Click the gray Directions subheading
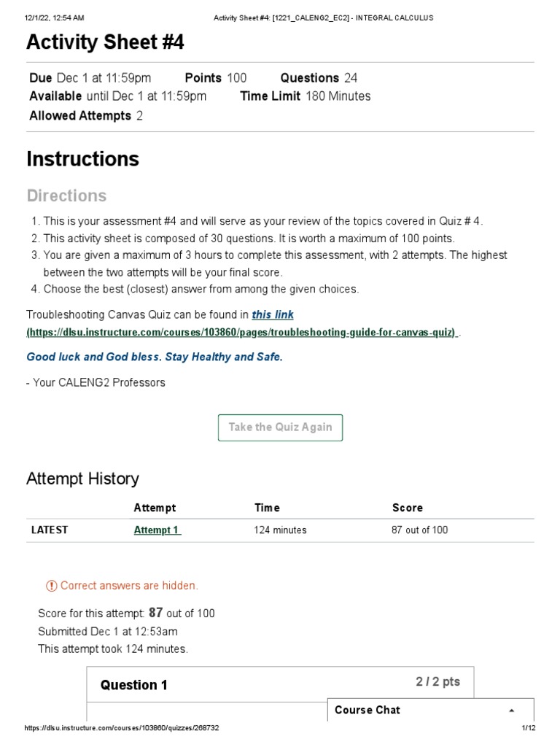560x747 pixels. [66, 196]
